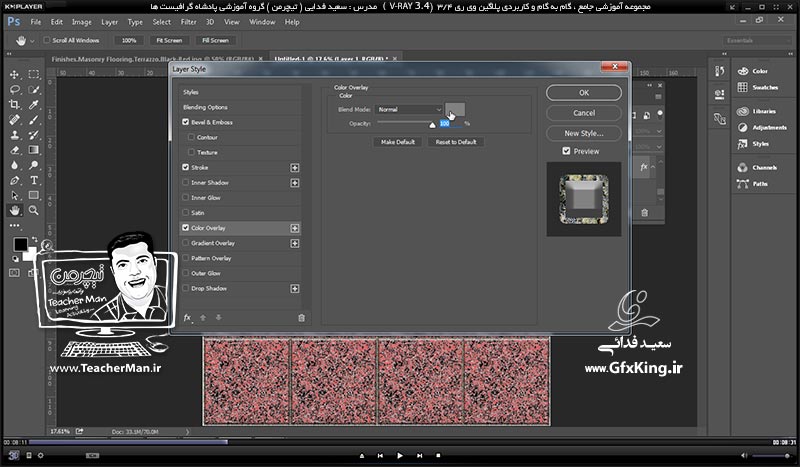The image size is (800, 467).
Task: Toggle the Color Overlay checkbox
Action: tap(186, 228)
